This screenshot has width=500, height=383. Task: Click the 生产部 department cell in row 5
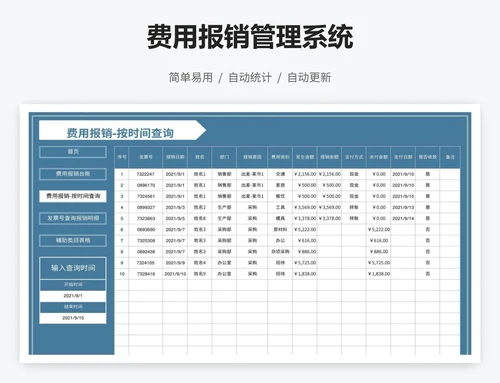pos(224,218)
